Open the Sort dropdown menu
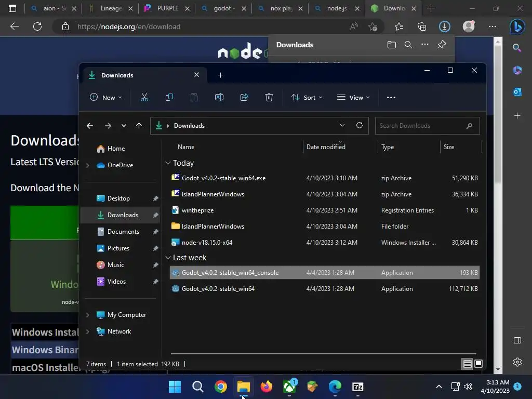 307,97
